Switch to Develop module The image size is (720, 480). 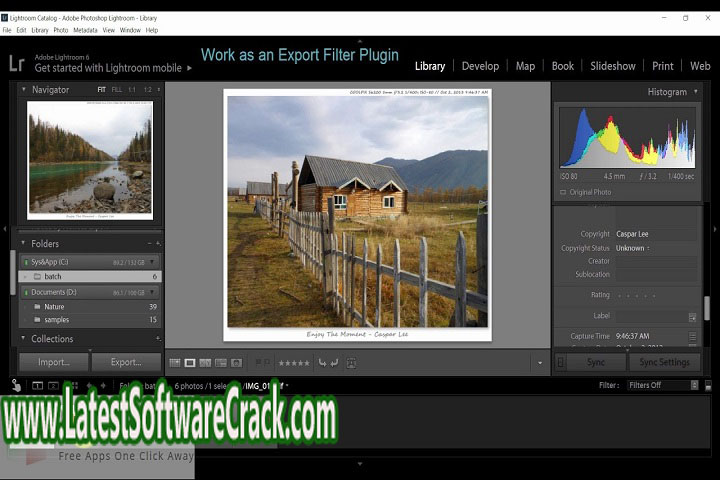pyautogui.click(x=480, y=66)
